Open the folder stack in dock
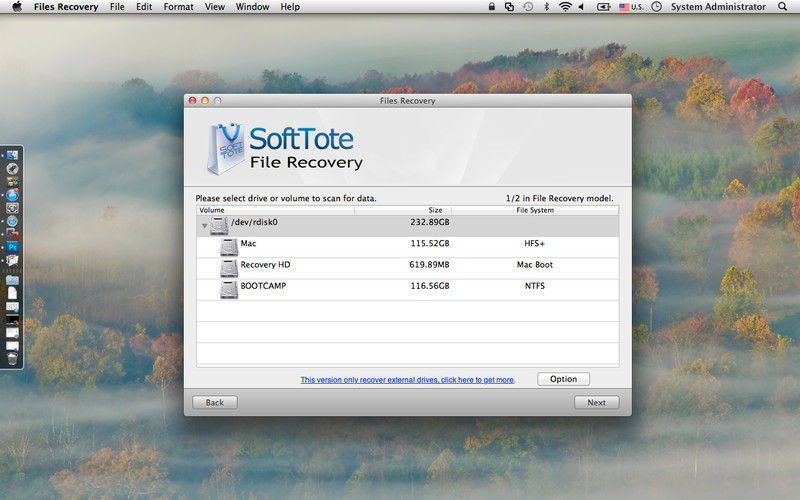Screen dimensions: 800x500 pos(12,280)
